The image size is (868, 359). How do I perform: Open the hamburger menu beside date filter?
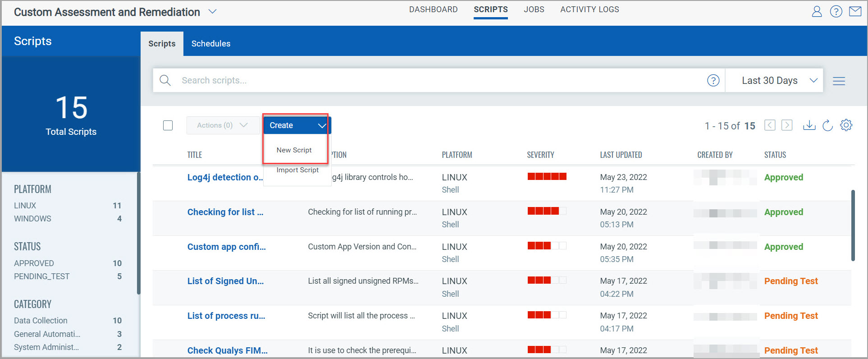(x=839, y=81)
